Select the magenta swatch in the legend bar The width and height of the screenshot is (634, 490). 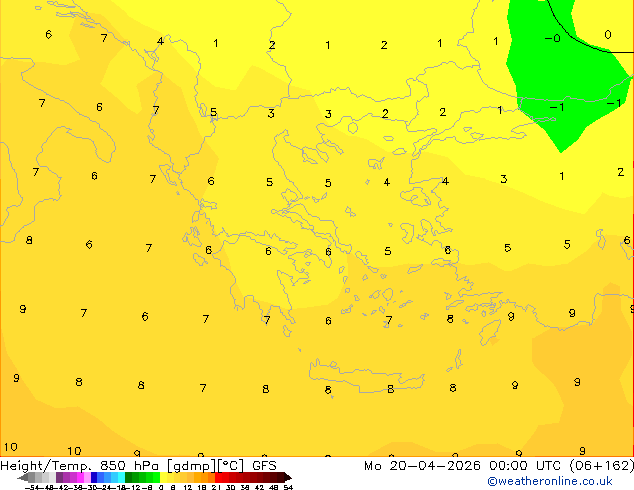pos(80,477)
